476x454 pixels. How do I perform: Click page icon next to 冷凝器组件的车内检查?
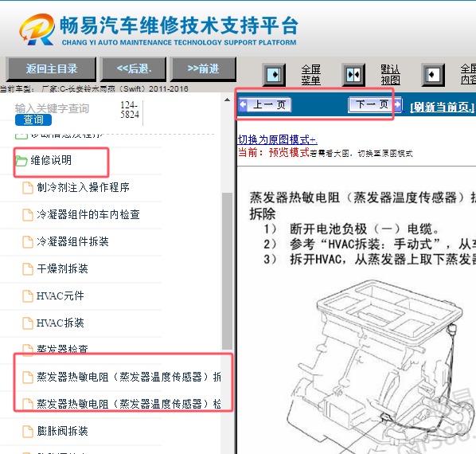[x=28, y=215]
